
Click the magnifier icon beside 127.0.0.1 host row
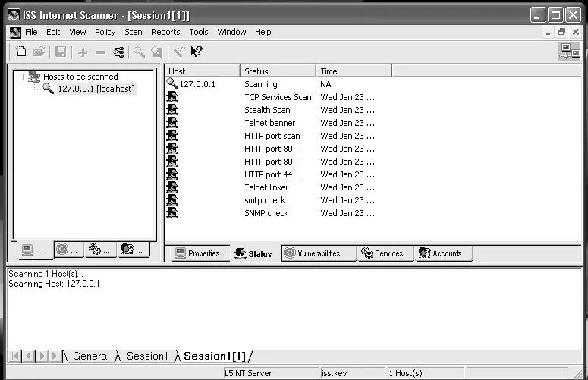(171, 83)
